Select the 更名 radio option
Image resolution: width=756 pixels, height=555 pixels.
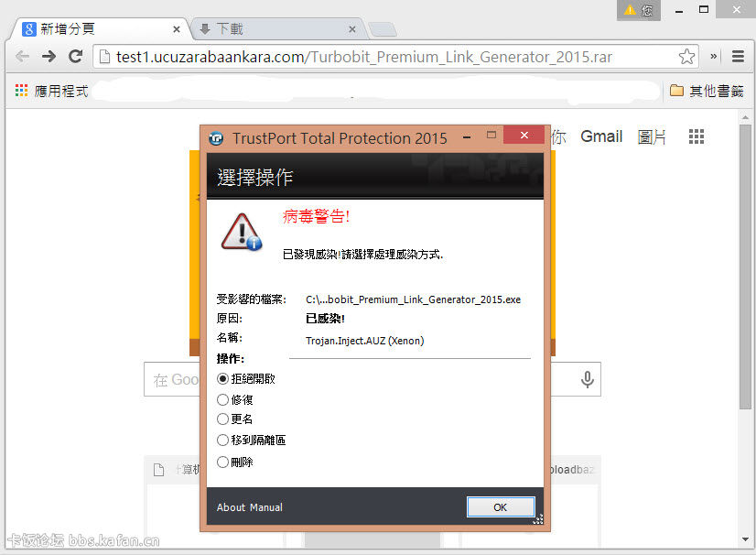(x=235, y=419)
